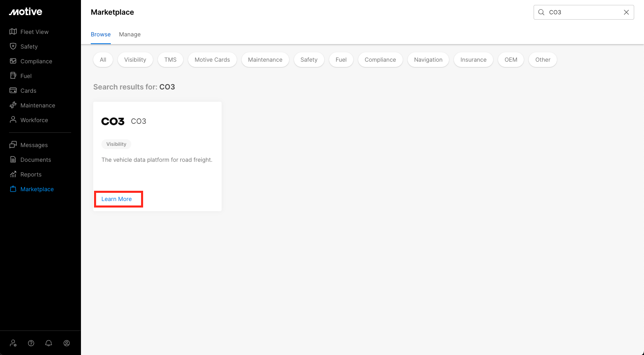Filter by the Visibility category chip in filter row
Image resolution: width=644 pixels, height=355 pixels.
[x=135, y=60]
